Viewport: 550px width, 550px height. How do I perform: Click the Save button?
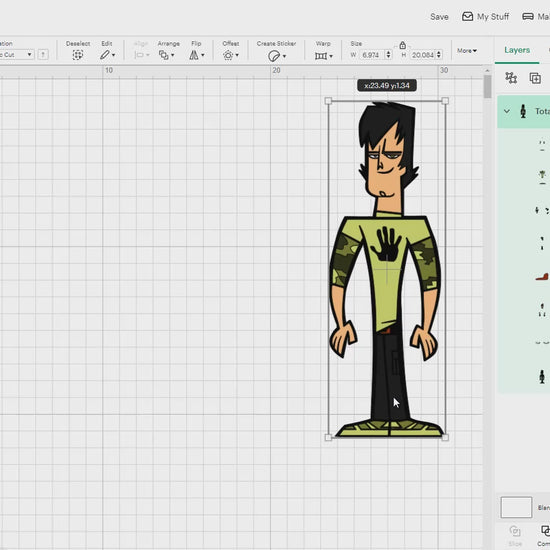point(439,17)
